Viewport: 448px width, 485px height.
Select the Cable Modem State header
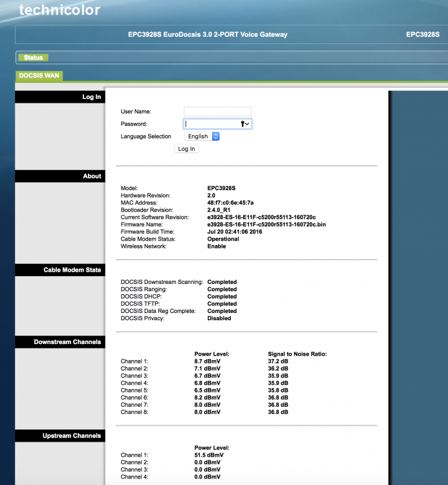[60, 270]
